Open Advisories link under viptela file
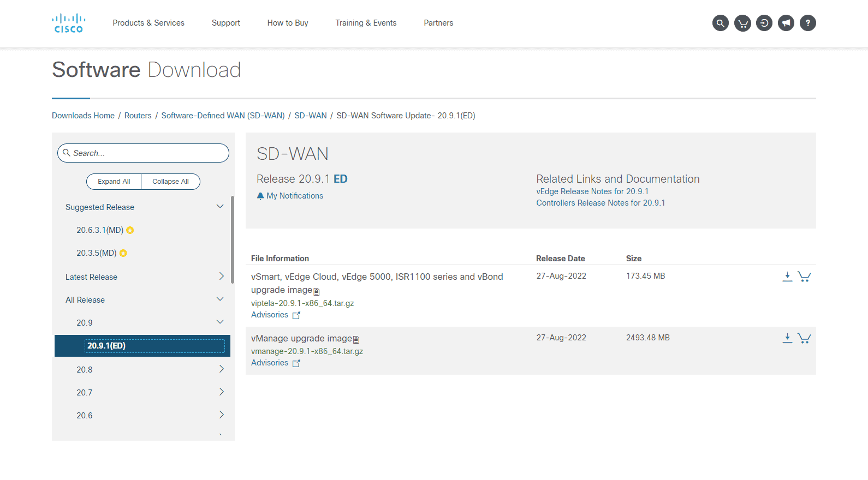This screenshot has height=480, width=868. 270,315
